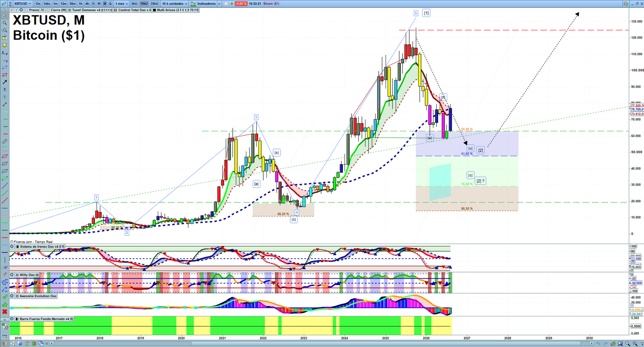This screenshot has width=644, height=347.
Task: Click the green add plus icon
Action: (x=17, y=10)
